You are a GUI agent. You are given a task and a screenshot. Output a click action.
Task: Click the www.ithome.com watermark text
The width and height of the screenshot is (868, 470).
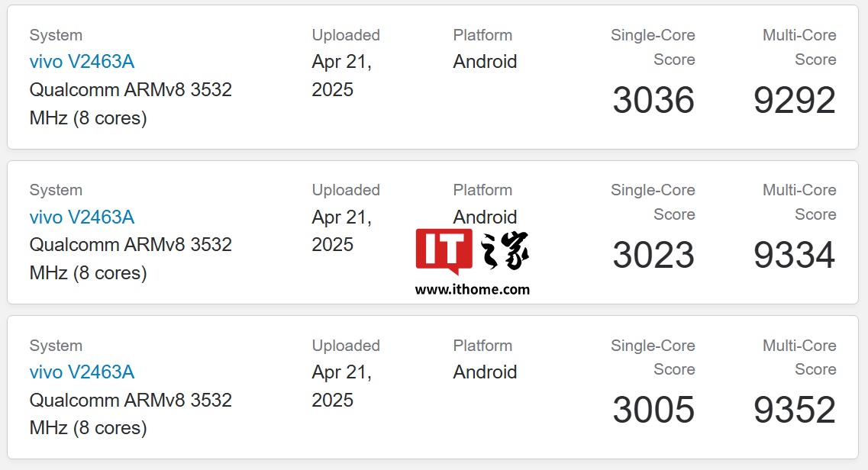(x=472, y=289)
